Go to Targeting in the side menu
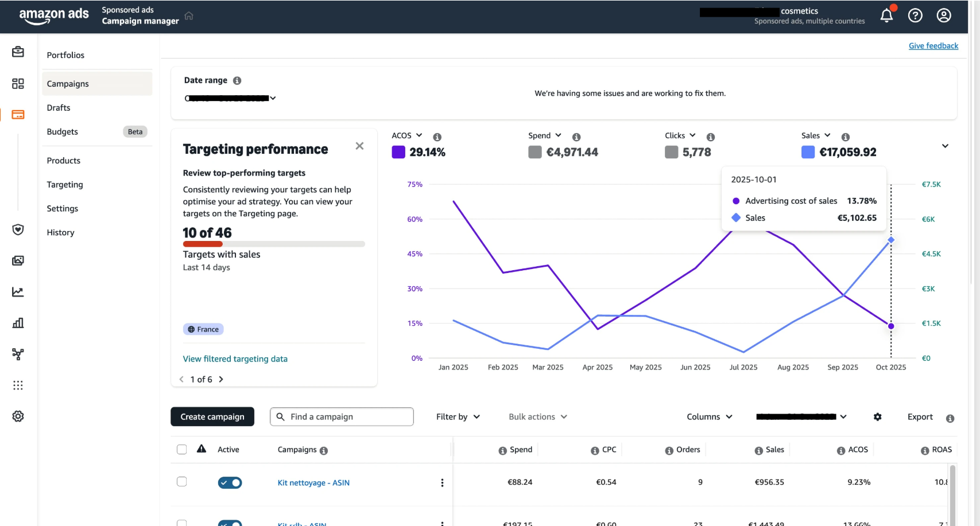The width and height of the screenshot is (980, 526). point(65,185)
